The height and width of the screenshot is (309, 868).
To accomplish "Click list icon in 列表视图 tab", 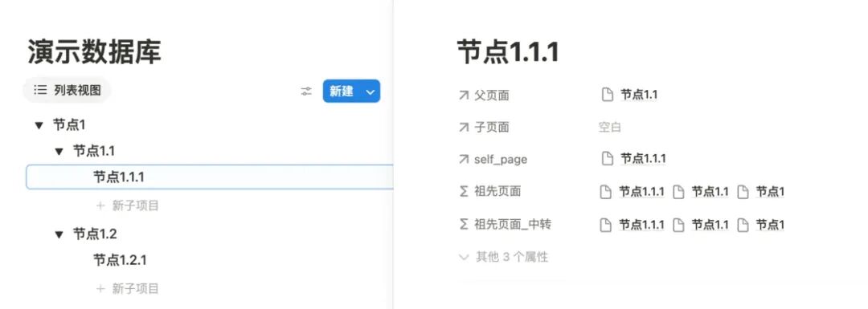I will click(x=40, y=90).
